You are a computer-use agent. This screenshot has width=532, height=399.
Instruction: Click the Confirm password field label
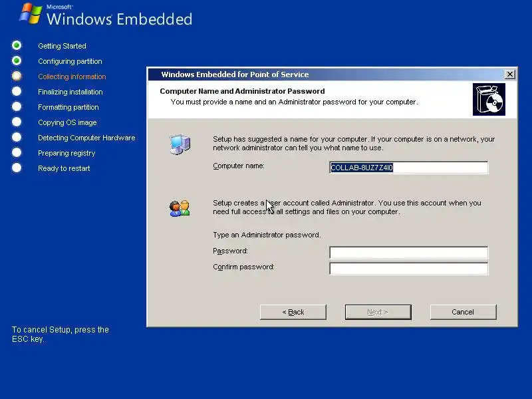243,267
